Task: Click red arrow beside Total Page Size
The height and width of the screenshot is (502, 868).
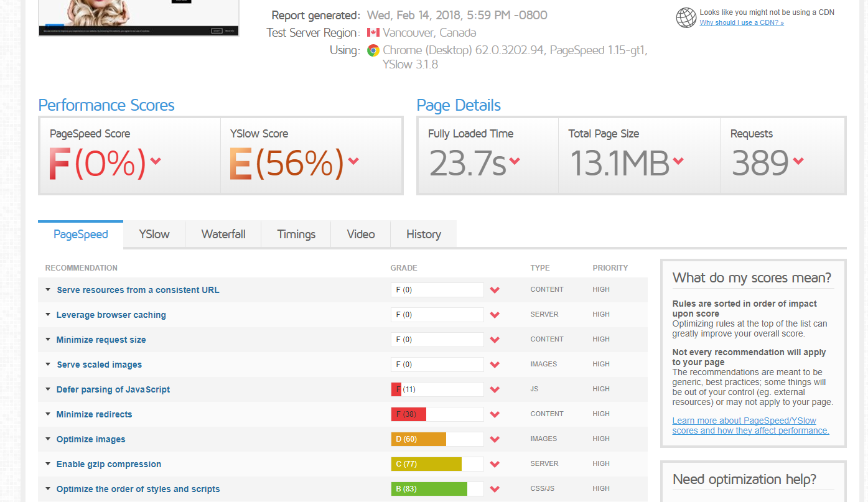Action: pyautogui.click(x=678, y=162)
